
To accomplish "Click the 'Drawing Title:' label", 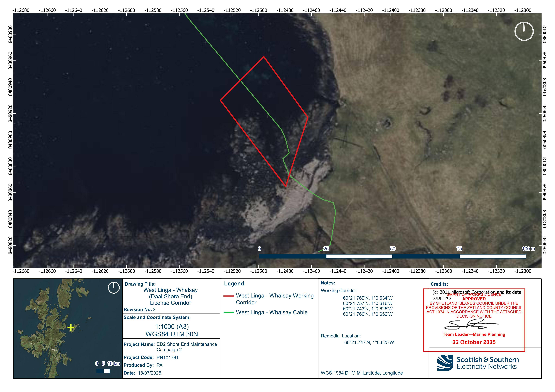I will (140, 284).
